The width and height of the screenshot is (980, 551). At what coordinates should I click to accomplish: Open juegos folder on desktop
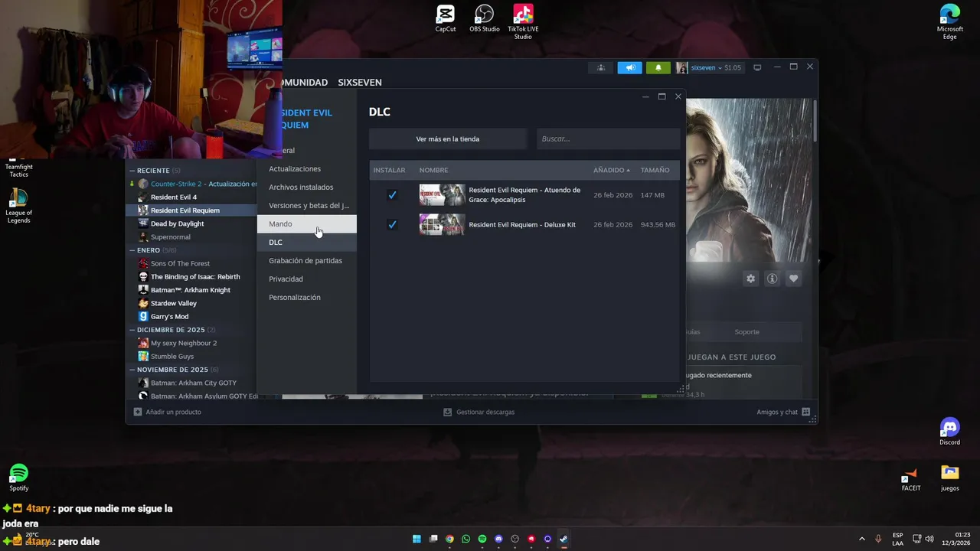pos(950,478)
